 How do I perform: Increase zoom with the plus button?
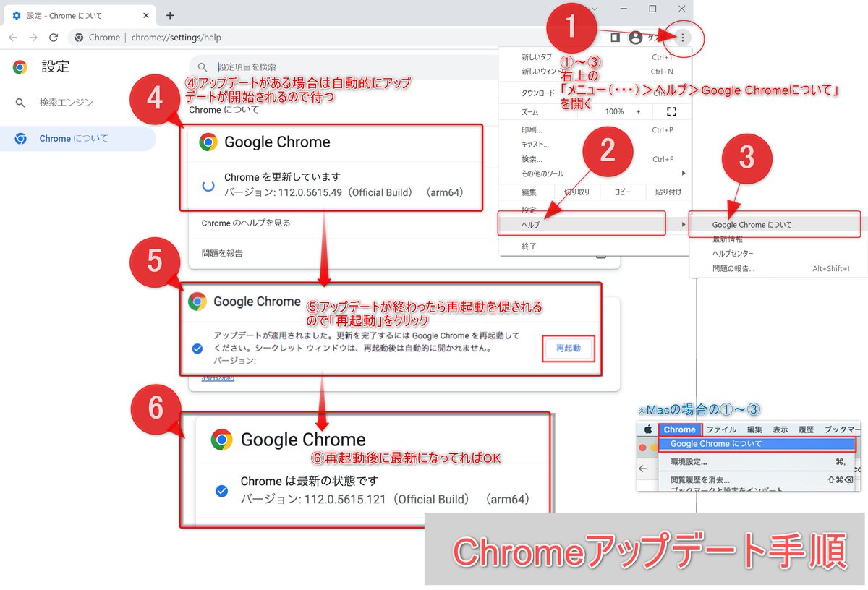(638, 111)
